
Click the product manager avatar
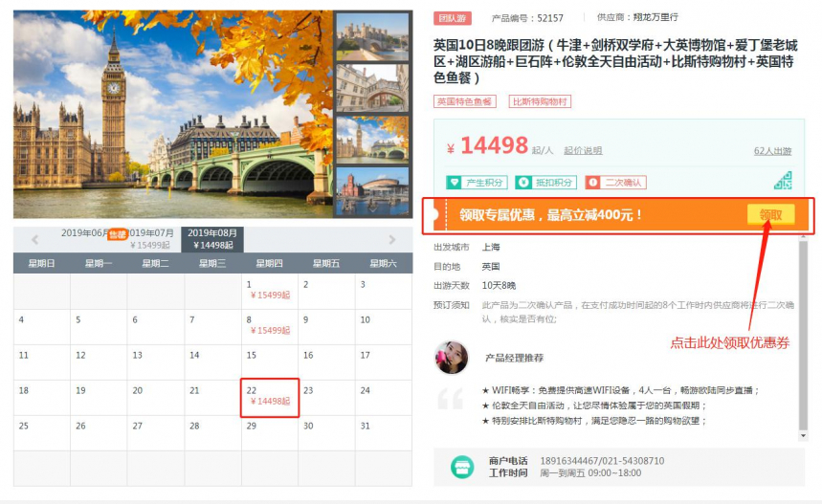click(x=451, y=358)
